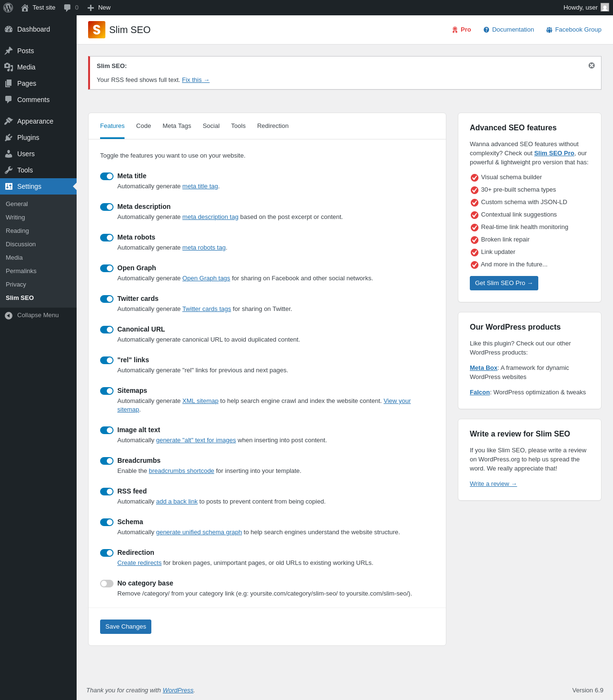
Task: Click the Pages sidebar icon
Action: click(x=9, y=83)
